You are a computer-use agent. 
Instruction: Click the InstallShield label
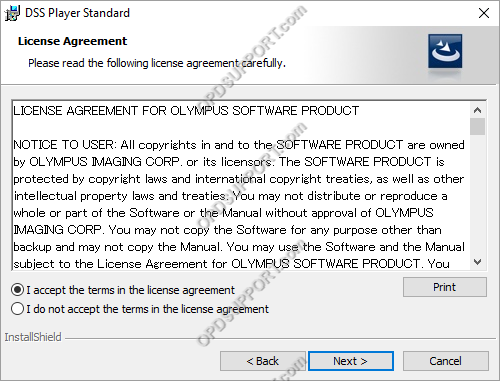pyautogui.click(x=33, y=337)
